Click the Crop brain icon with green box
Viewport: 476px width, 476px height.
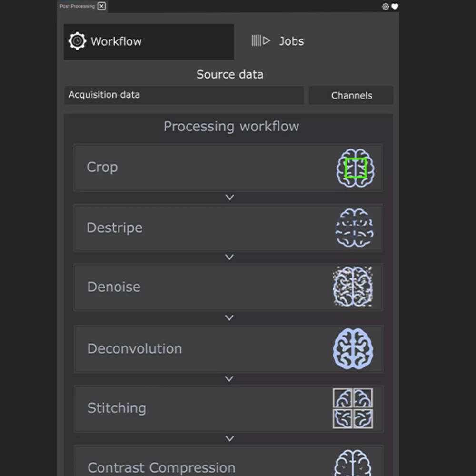[356, 168]
